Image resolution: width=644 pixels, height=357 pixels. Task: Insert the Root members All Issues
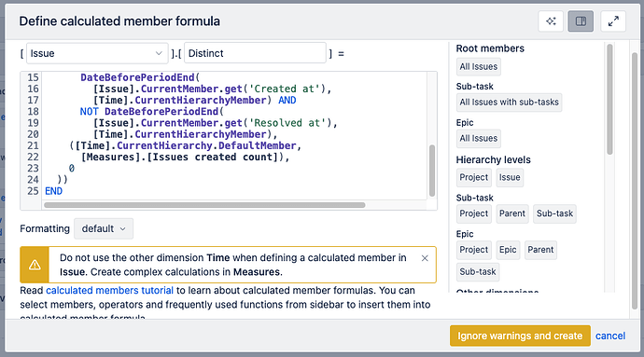coord(479,66)
